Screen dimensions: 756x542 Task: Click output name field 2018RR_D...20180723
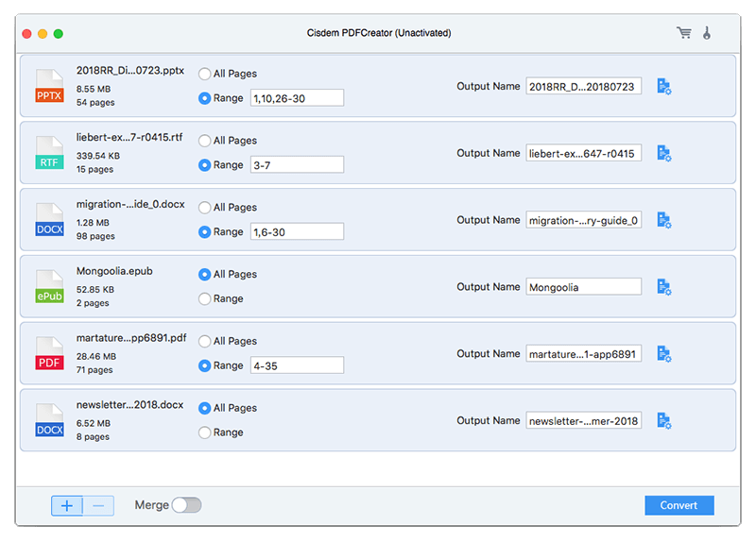pyautogui.click(x=583, y=86)
